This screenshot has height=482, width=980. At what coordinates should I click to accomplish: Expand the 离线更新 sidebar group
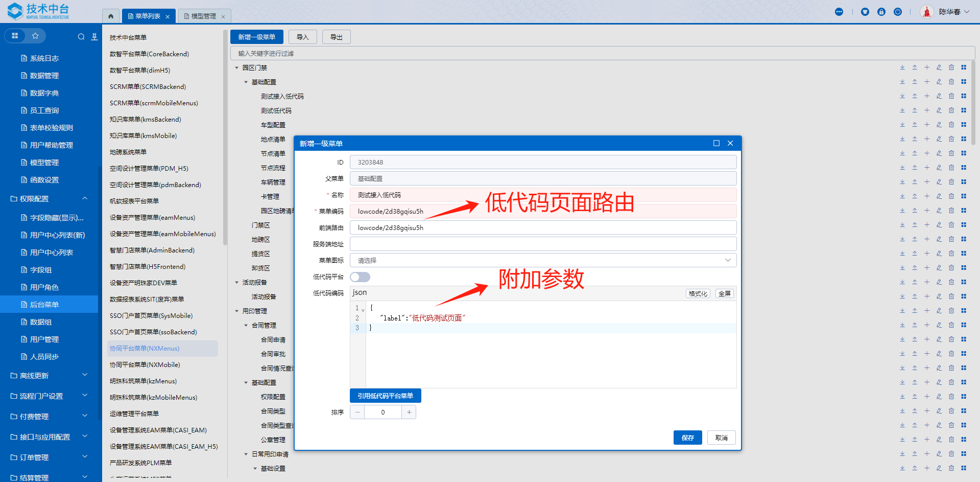point(85,376)
